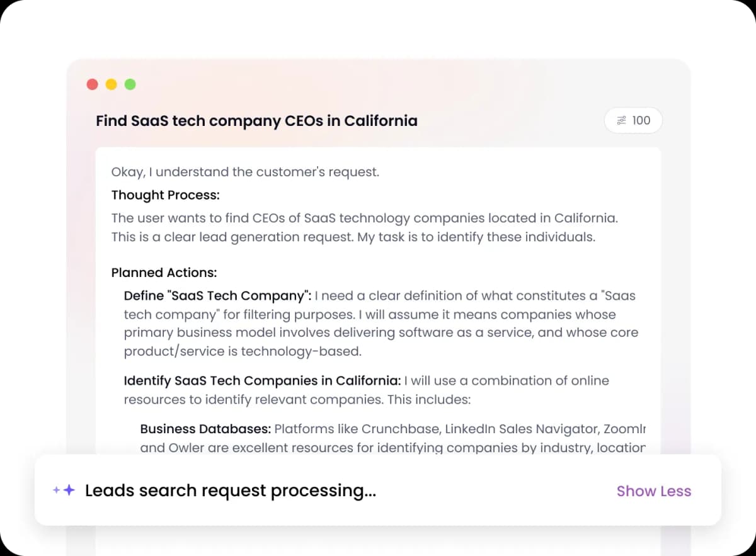Click the 'Thought Process:' heading

point(165,195)
